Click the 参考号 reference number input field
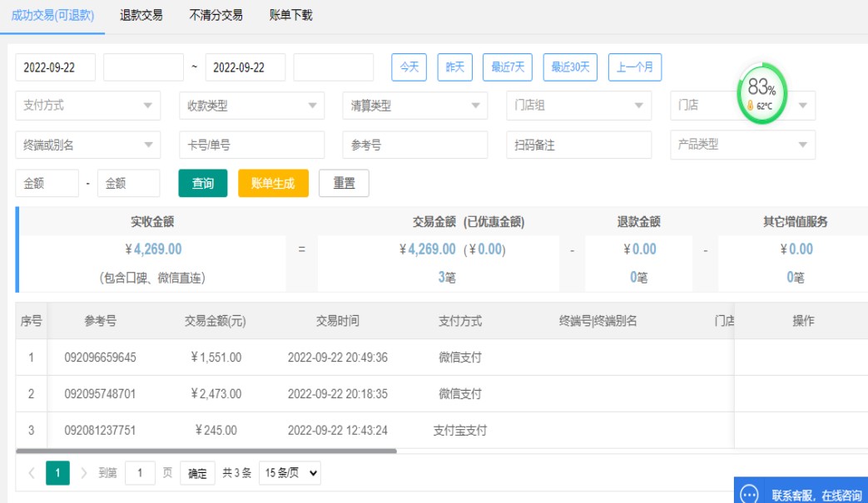 [x=414, y=145]
